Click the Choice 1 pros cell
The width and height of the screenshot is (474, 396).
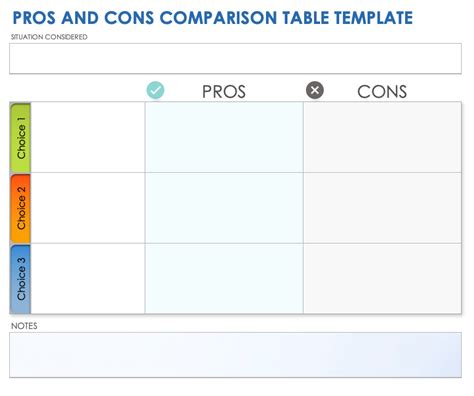(224, 137)
